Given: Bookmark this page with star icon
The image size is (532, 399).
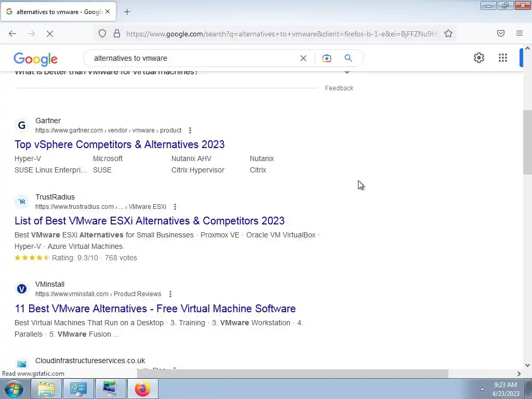Looking at the screenshot, I should (448, 34).
